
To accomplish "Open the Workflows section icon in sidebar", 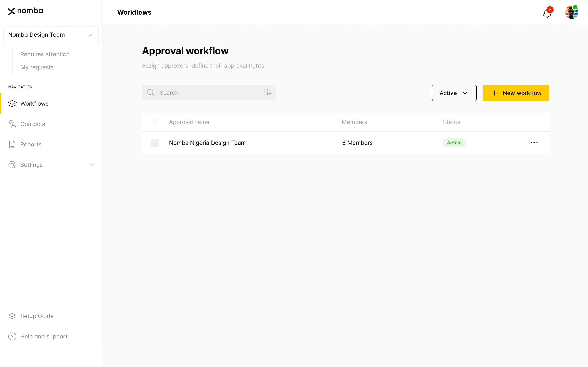I will click(x=12, y=103).
